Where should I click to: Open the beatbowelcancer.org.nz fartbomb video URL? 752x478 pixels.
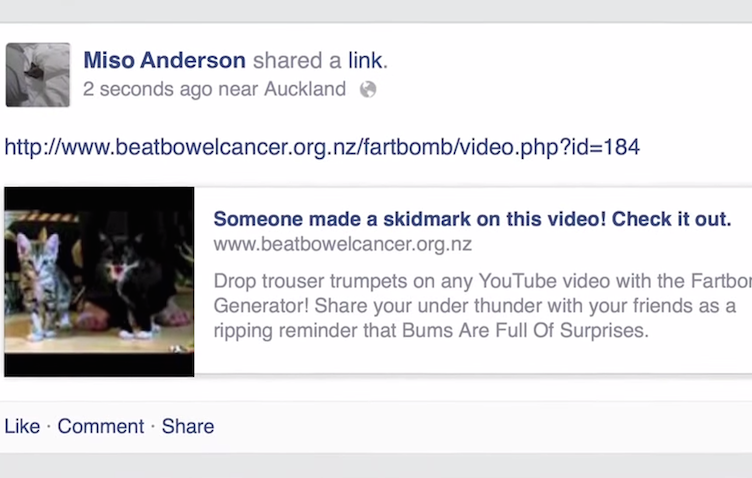pos(322,147)
